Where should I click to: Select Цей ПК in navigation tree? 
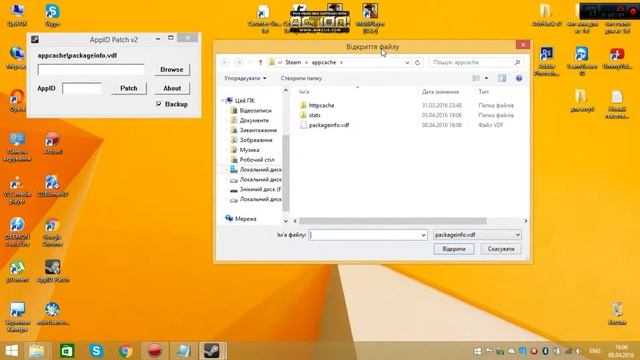tap(244, 100)
